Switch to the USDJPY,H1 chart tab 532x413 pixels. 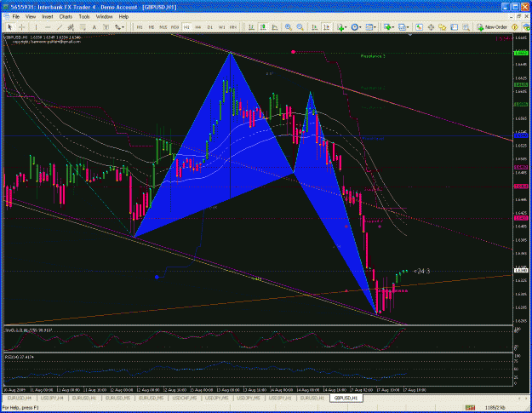281,398
